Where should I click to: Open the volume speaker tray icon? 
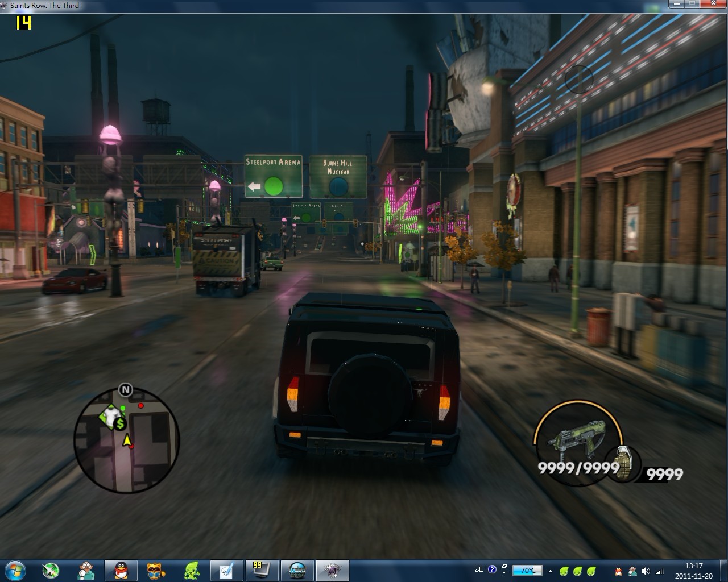(646, 571)
